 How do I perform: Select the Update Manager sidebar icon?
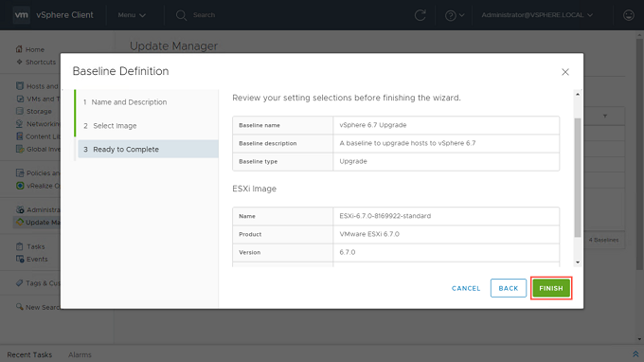(20, 222)
